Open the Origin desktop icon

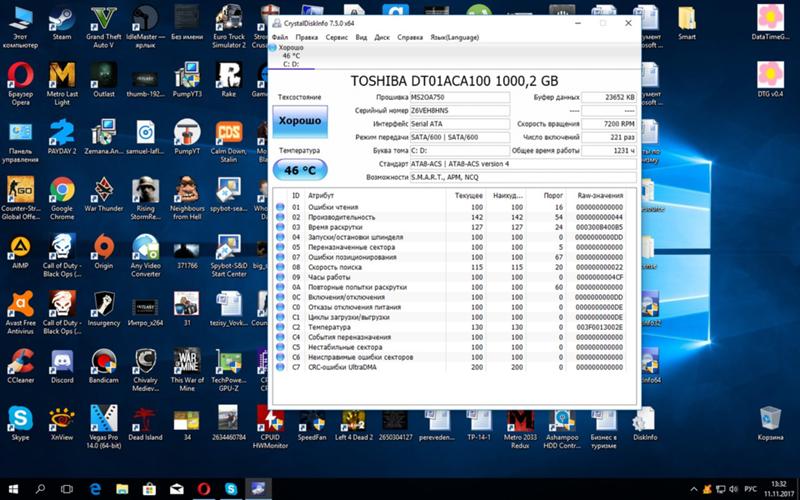pyautogui.click(x=104, y=252)
